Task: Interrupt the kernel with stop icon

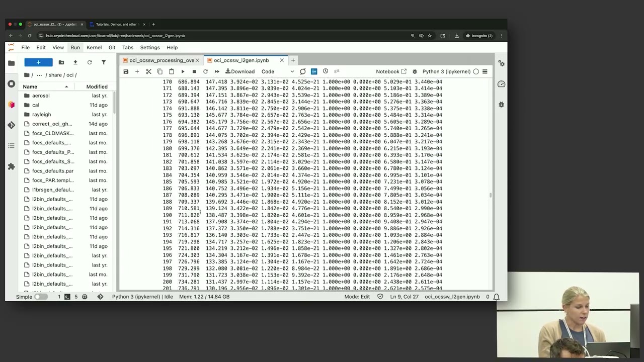Action: 194,71
